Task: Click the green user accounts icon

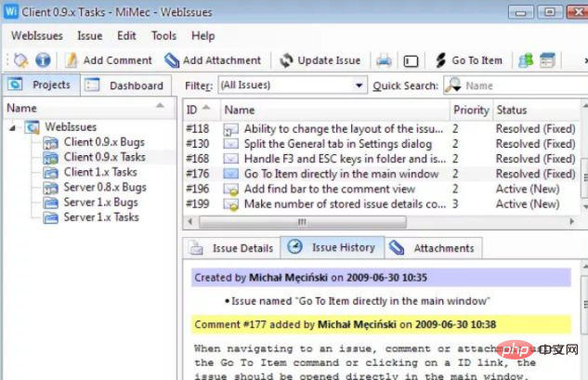Action: [x=526, y=60]
